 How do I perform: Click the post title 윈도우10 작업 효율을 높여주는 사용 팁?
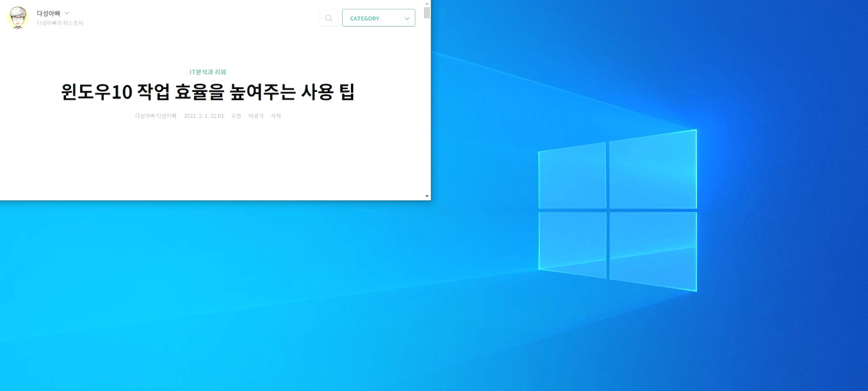pos(208,92)
